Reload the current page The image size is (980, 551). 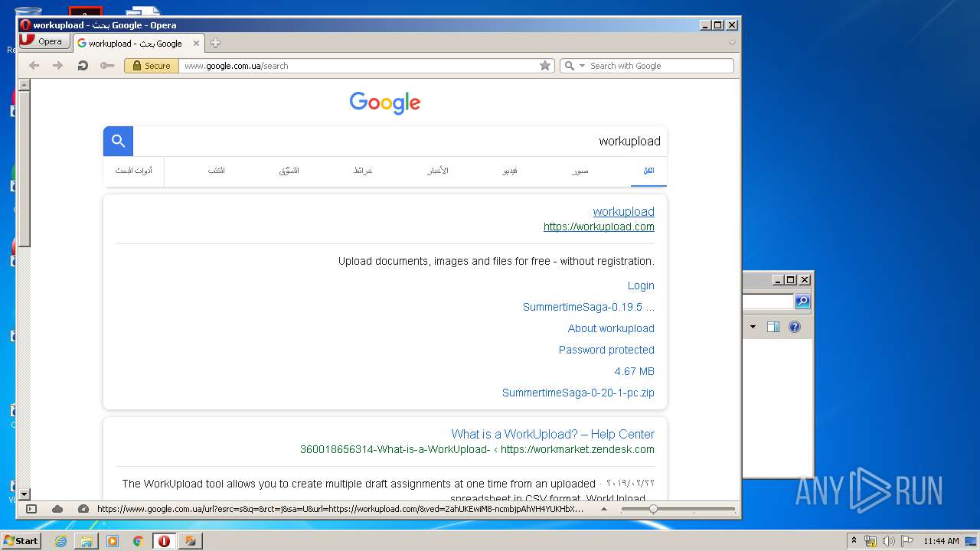83,66
